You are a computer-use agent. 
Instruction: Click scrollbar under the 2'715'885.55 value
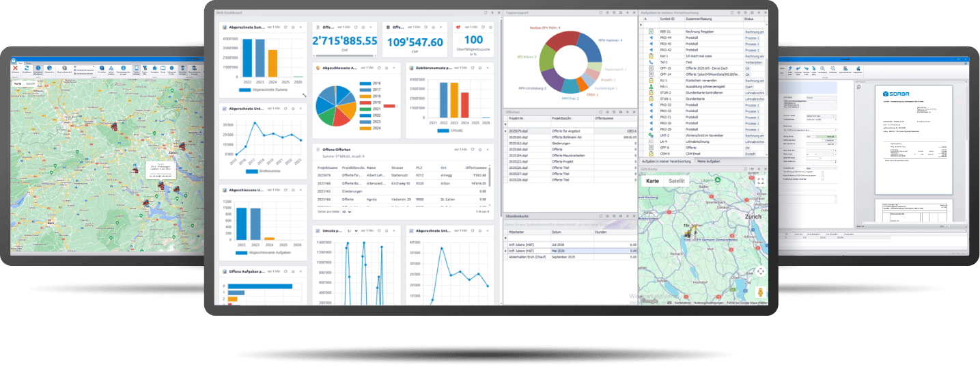(x=344, y=55)
